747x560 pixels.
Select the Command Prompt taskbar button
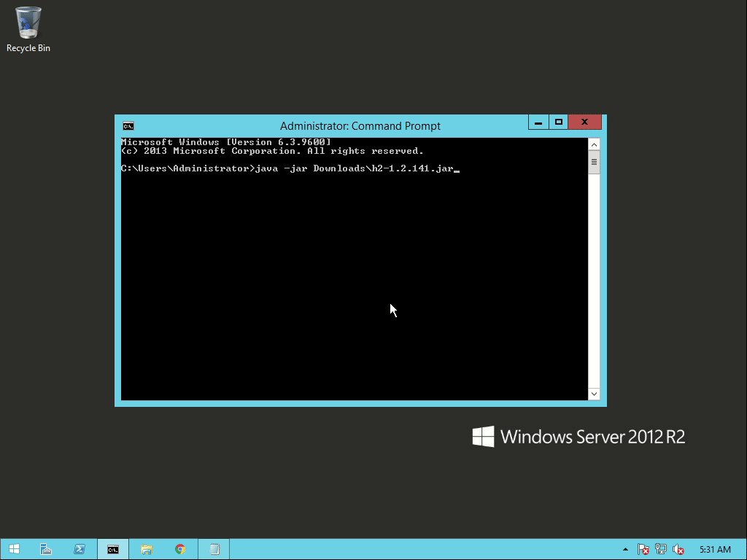113,549
